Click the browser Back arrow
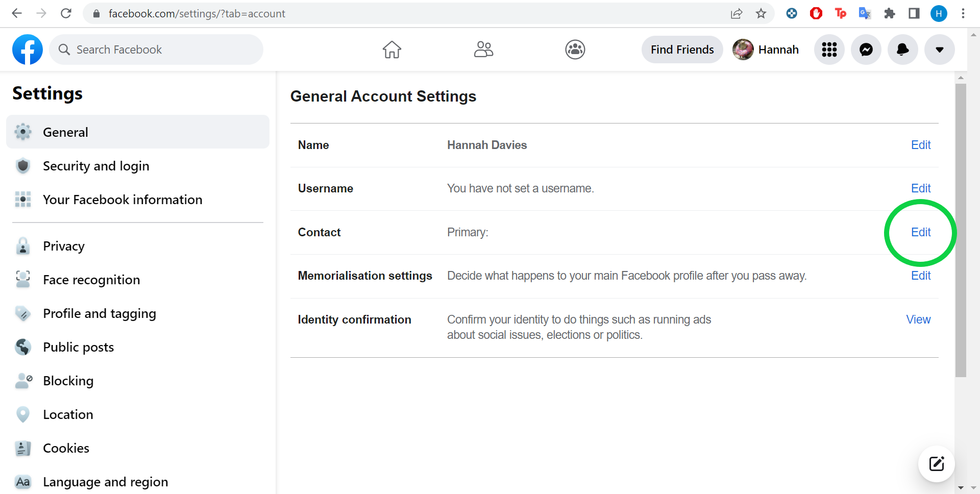Screen dimensions: 980x494 [x=17, y=13]
